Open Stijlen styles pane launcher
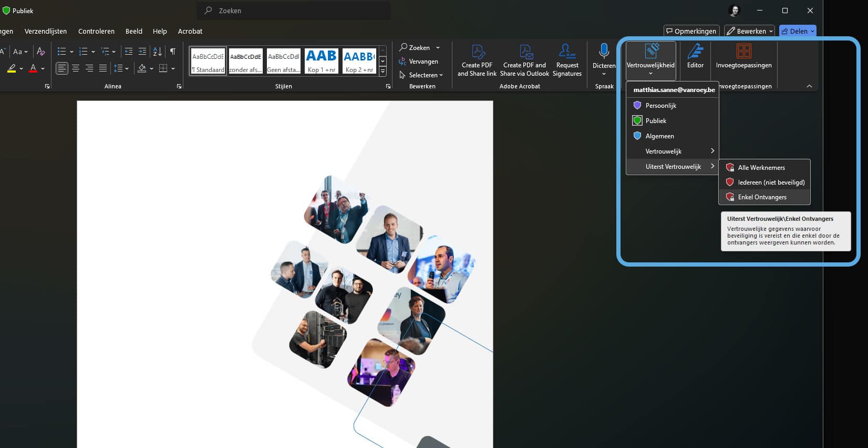This screenshot has height=448, width=868. click(388, 86)
